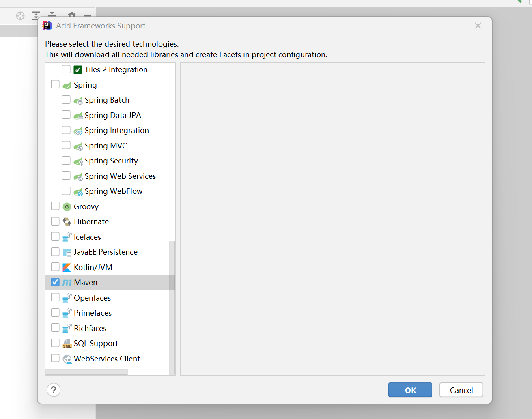Image resolution: width=532 pixels, height=419 pixels.
Task: Click the Richfaces icon
Action: click(67, 328)
